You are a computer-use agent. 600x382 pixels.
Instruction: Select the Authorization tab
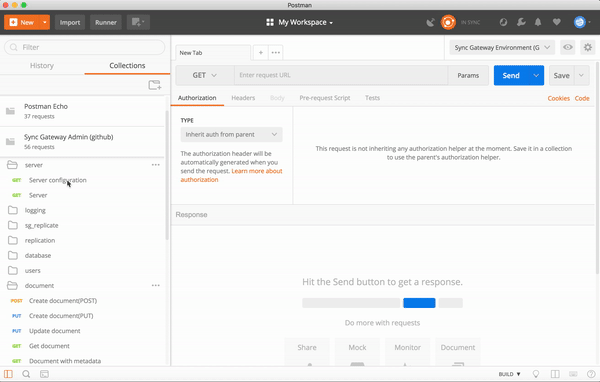197,98
